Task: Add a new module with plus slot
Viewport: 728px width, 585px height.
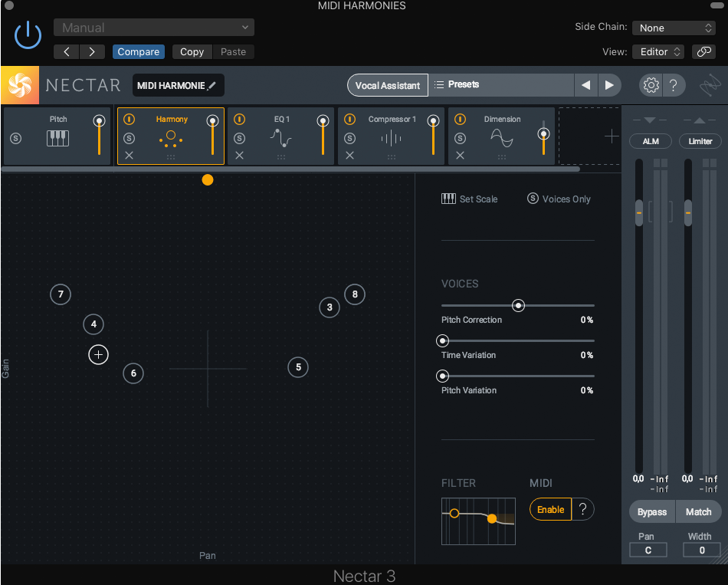Action: coord(612,136)
